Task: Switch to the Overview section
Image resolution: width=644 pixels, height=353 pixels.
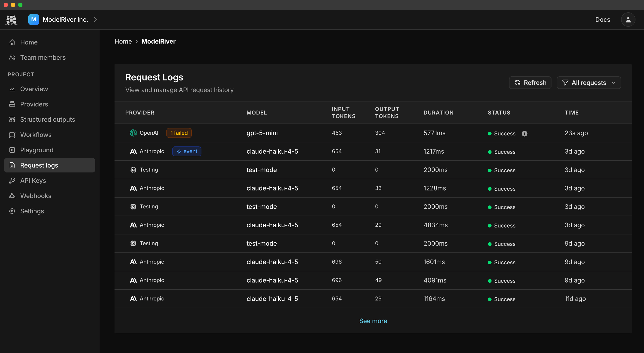Action: click(x=34, y=89)
